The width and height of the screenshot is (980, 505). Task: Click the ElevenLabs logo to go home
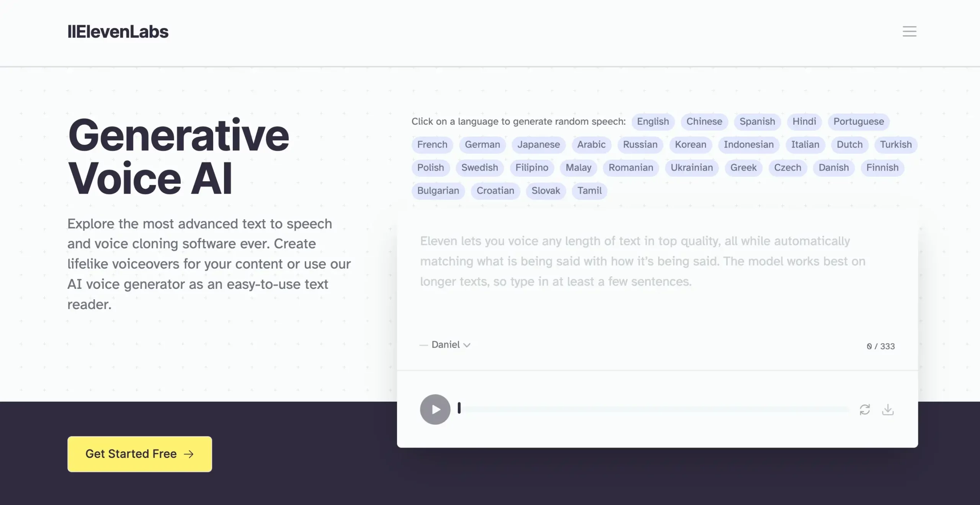[118, 31]
